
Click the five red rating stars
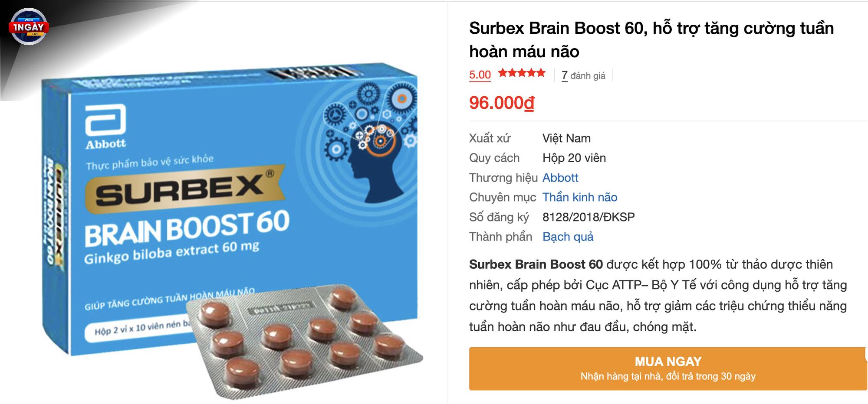522,73
